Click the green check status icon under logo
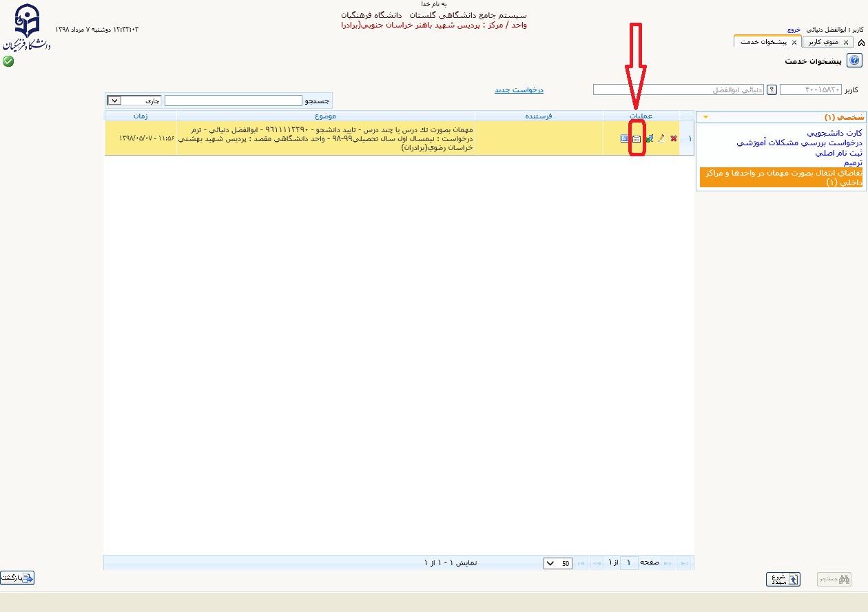The image size is (868, 612). pyautogui.click(x=8, y=61)
